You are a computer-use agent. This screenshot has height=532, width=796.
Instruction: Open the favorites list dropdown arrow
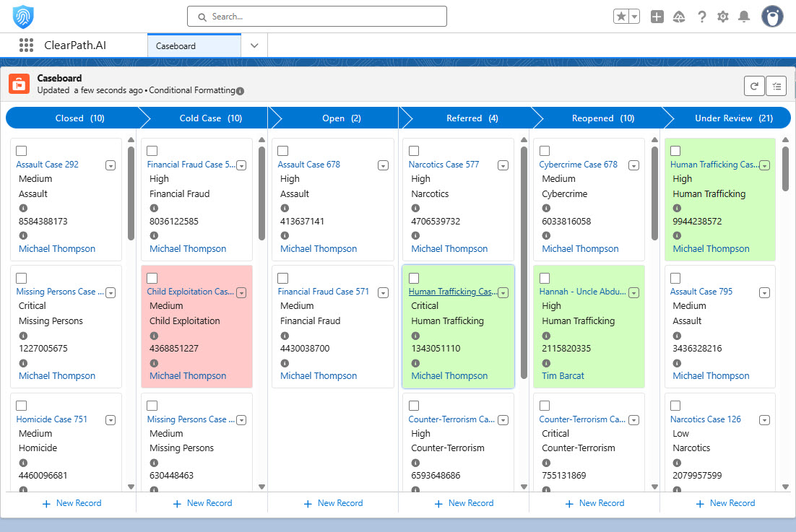pyautogui.click(x=634, y=17)
